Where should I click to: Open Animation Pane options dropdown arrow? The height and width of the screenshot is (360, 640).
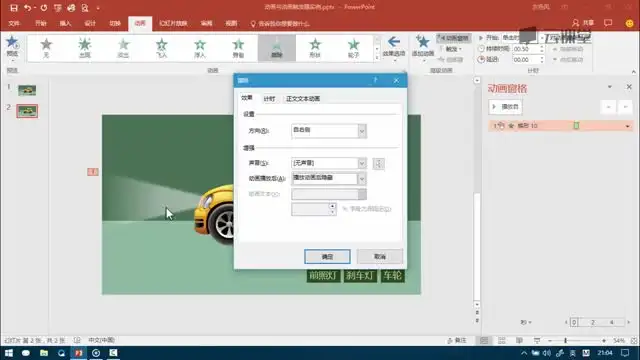coord(609,87)
